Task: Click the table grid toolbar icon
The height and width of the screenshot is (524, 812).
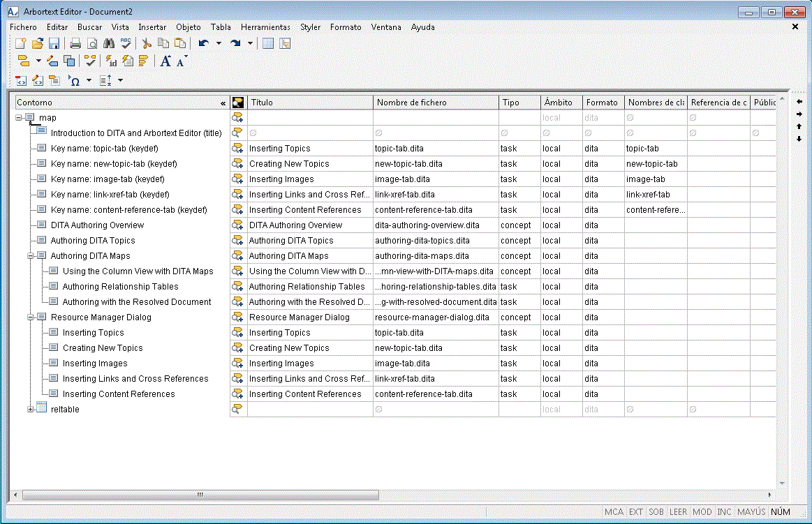Action: (267, 43)
